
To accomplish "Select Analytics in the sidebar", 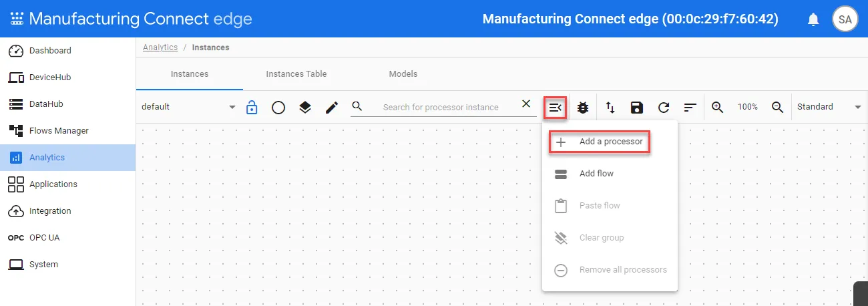I will tap(67, 158).
